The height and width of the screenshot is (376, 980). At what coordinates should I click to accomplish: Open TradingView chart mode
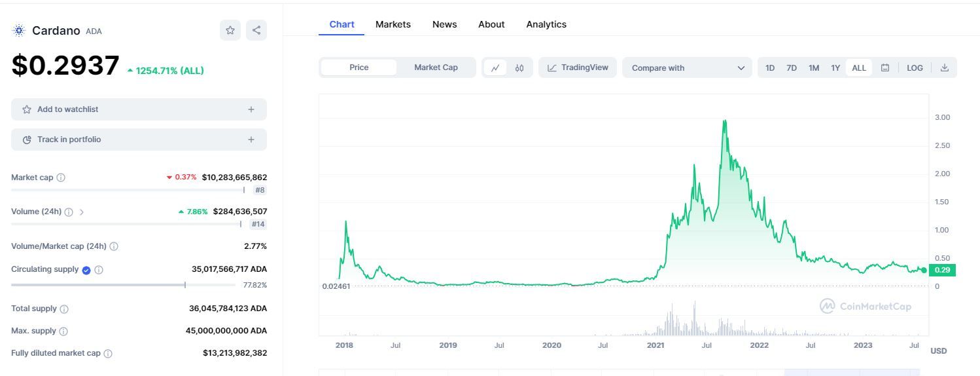coord(578,67)
